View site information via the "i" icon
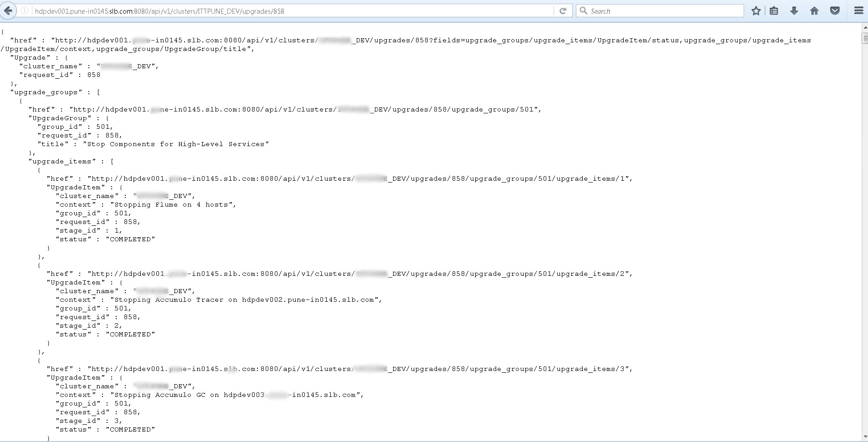Screen dimensions: 868x442 pyautogui.click(x=24, y=10)
